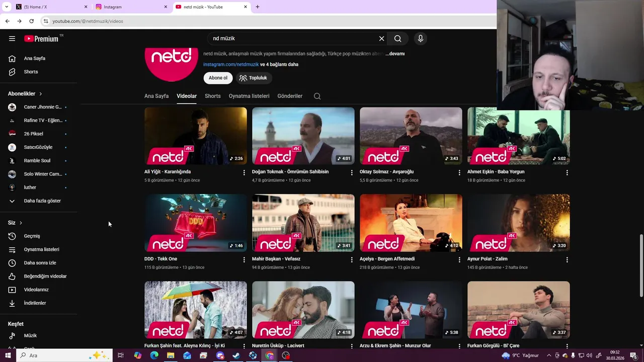The image size is (644, 362).
Task: Open Müzik under Keşfet
Action: pos(38,335)
